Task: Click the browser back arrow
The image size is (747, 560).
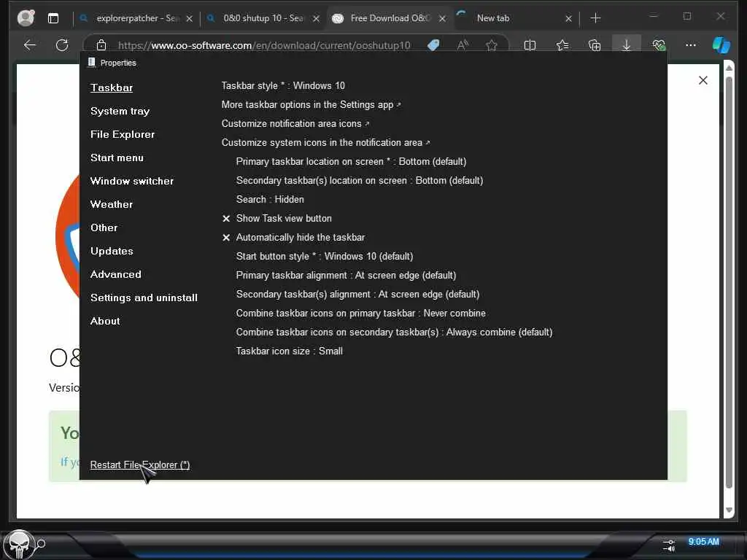Action: point(29,45)
